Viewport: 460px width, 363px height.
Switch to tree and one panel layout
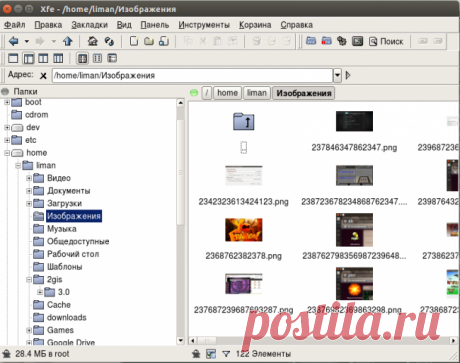28,59
